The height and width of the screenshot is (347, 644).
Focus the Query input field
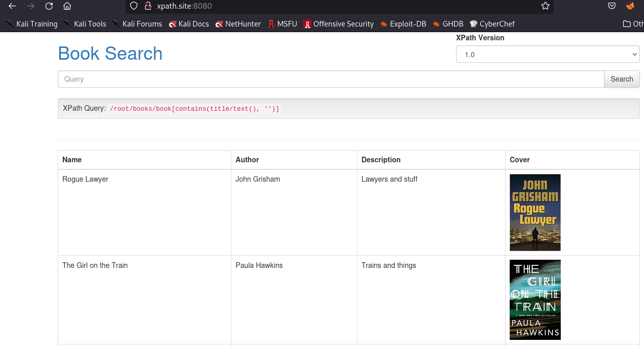tap(331, 79)
